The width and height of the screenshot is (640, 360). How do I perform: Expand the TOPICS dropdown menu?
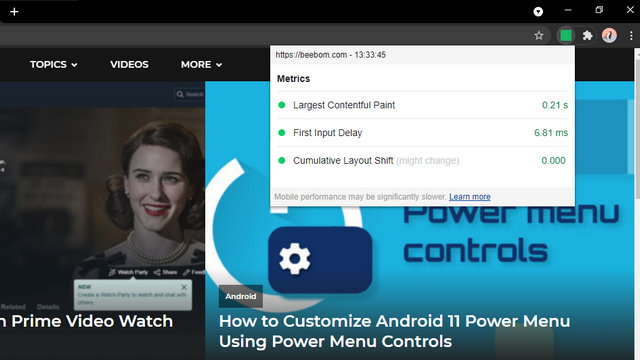[53, 64]
